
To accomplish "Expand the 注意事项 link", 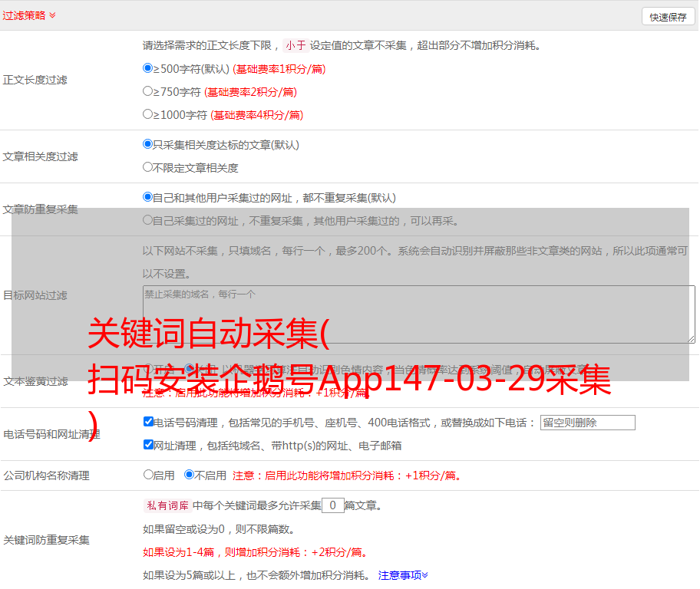I will point(403,575).
